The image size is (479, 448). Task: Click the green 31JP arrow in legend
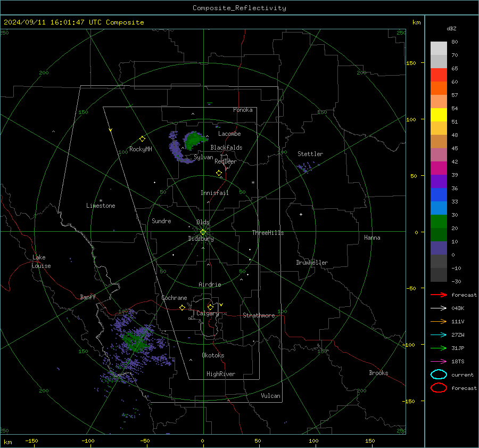click(439, 348)
